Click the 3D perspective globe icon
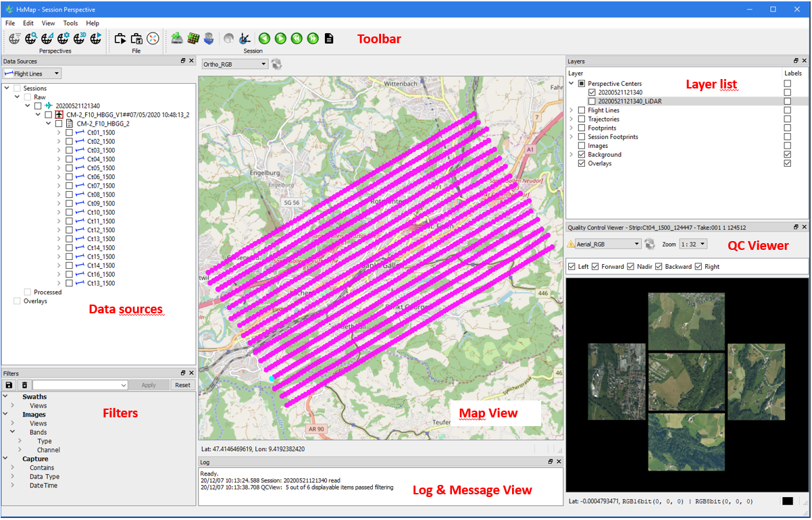Viewport: 812px width, 520px height. [x=80, y=38]
